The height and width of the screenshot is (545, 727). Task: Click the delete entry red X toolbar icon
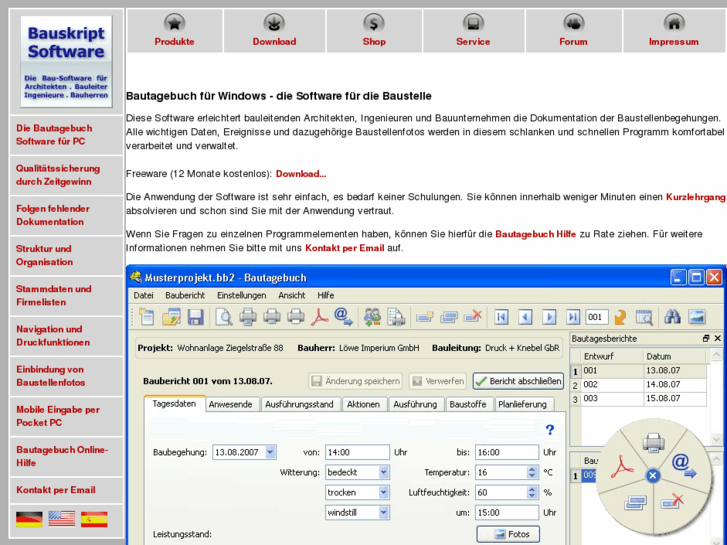(x=473, y=317)
